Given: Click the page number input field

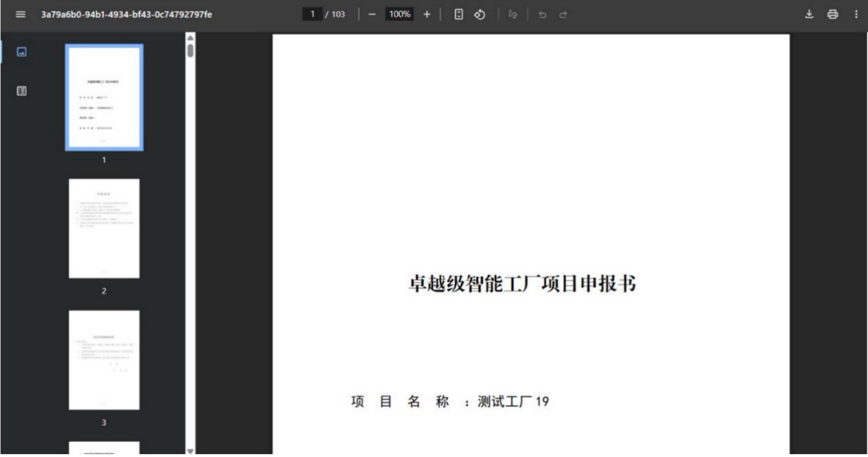Looking at the screenshot, I should tap(313, 15).
